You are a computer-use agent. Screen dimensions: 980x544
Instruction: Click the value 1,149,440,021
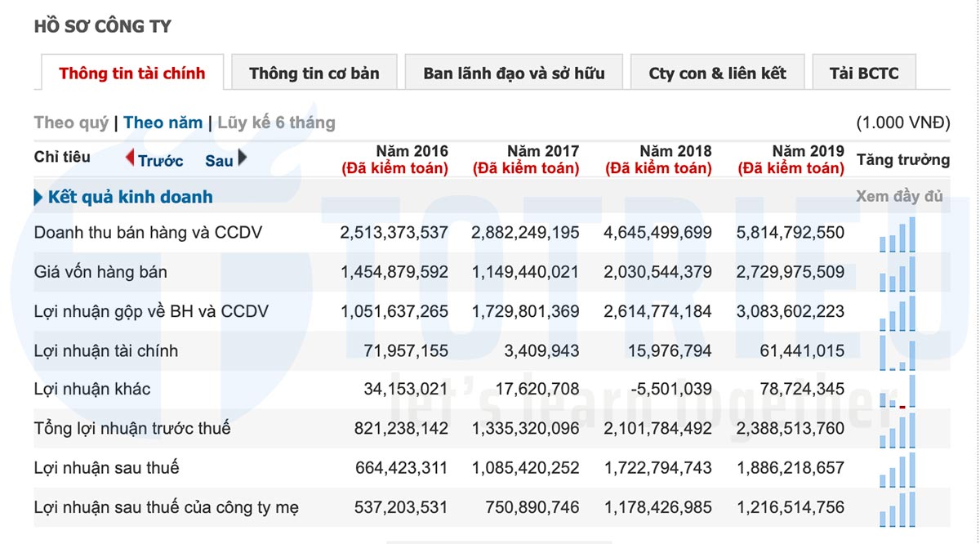[526, 272]
